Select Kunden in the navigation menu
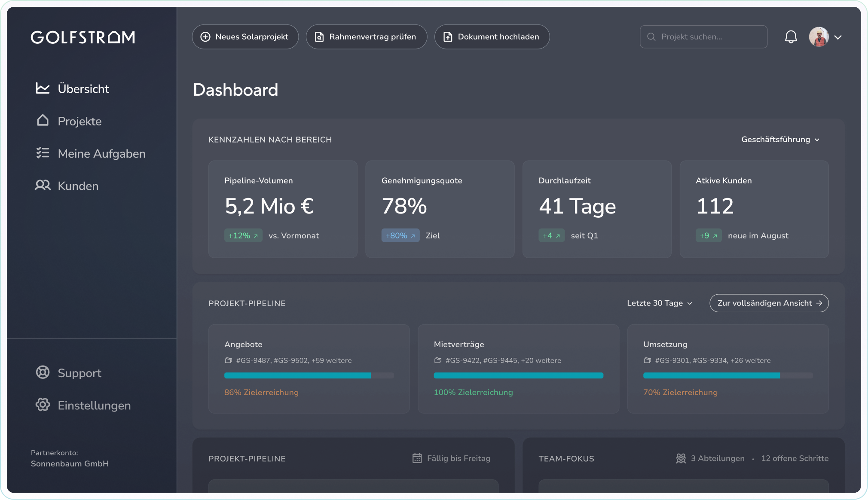868x500 pixels. click(x=78, y=186)
